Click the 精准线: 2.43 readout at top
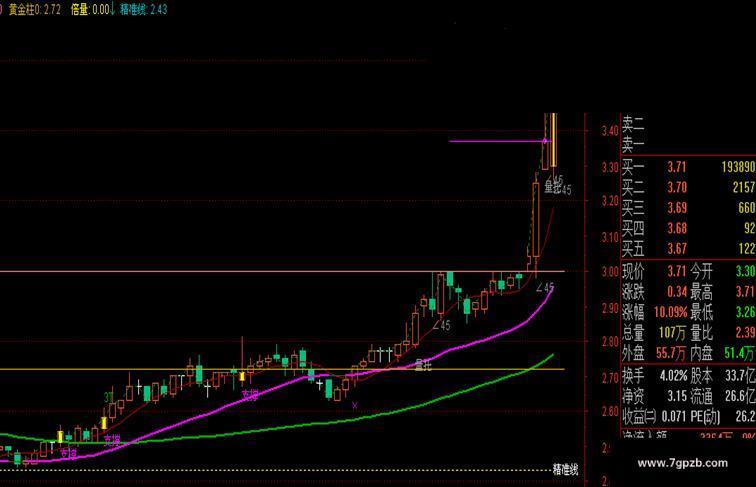The image size is (756, 487). coord(144,9)
